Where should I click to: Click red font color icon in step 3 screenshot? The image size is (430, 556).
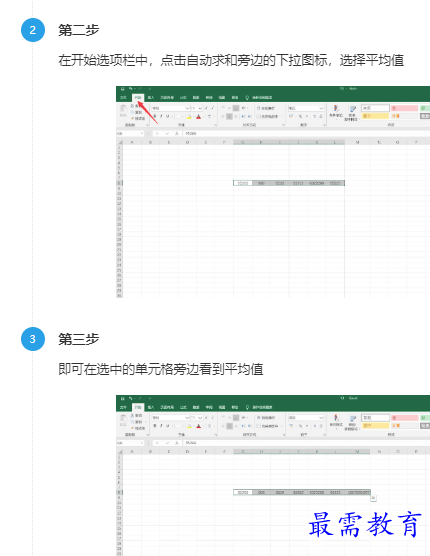point(199,426)
